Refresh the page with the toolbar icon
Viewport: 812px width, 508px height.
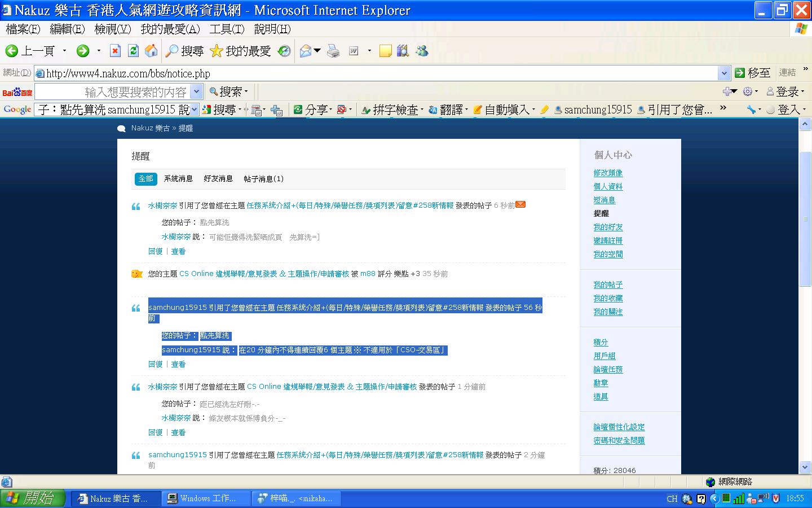(133, 51)
